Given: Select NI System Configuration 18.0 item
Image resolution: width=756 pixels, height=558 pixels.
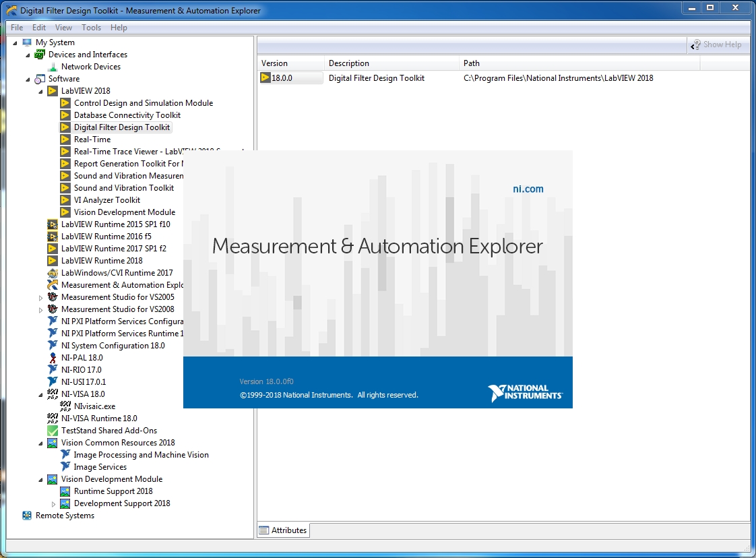Looking at the screenshot, I should (x=113, y=345).
